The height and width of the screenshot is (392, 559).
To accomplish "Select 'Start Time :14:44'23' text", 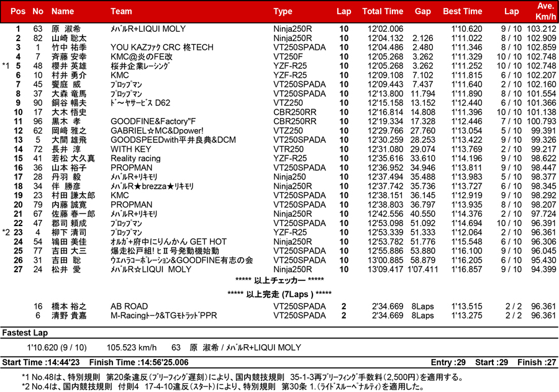I will (41, 362).
